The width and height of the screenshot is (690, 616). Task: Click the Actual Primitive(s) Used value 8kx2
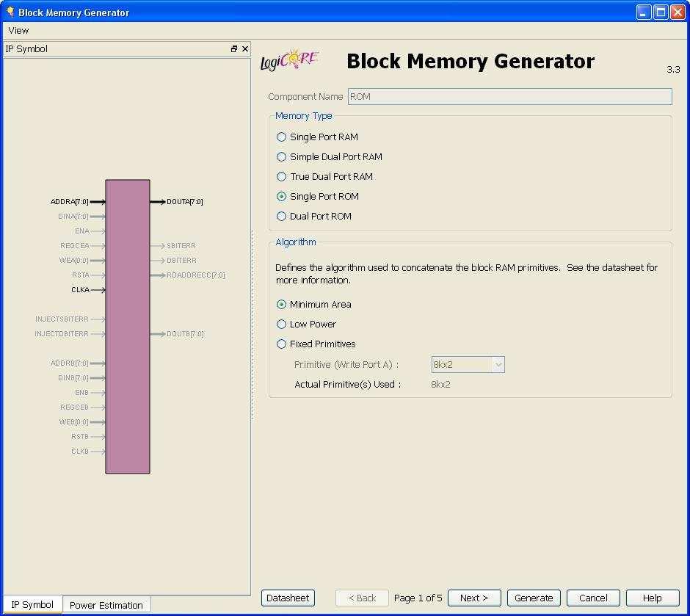(x=440, y=384)
